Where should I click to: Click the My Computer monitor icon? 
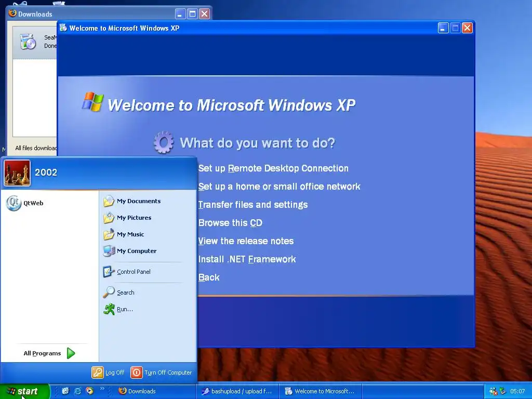[109, 251]
